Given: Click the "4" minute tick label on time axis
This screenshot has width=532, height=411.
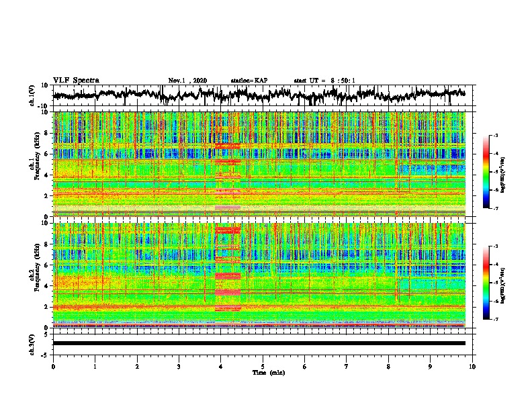Looking at the screenshot, I should (x=221, y=367).
